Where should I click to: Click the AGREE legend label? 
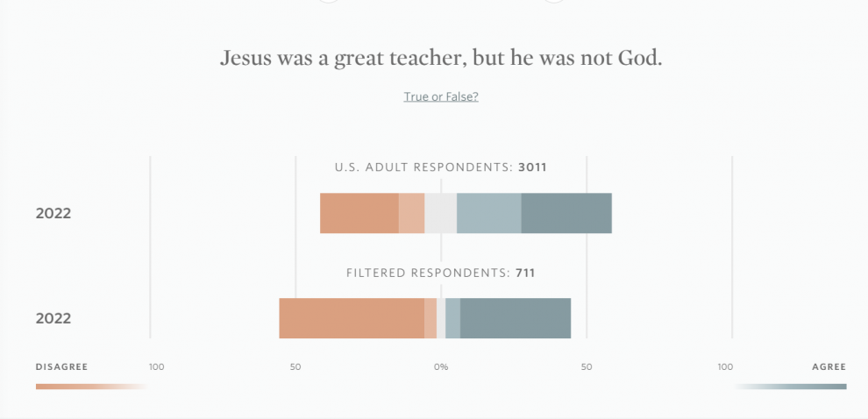(x=829, y=366)
